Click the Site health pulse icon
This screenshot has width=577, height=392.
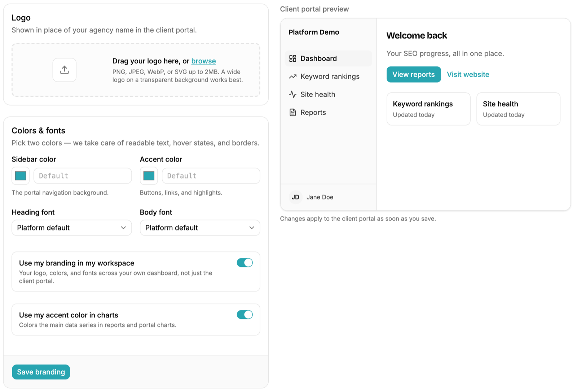(x=293, y=94)
